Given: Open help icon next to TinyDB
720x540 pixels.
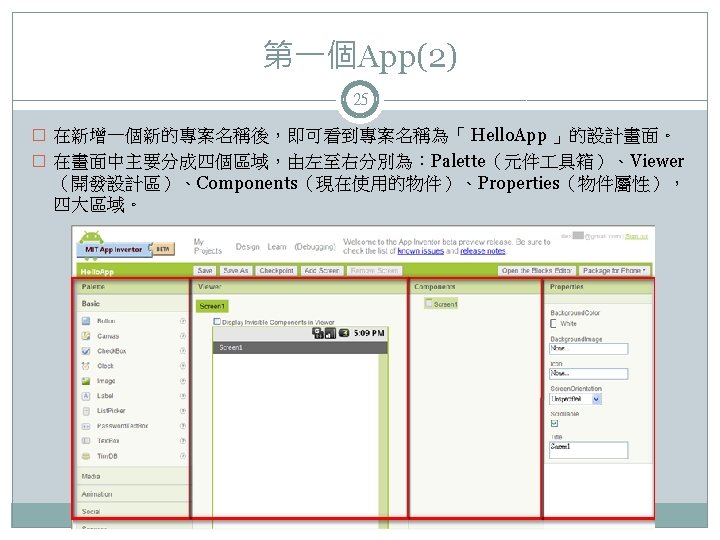Looking at the screenshot, I should click(183, 456).
